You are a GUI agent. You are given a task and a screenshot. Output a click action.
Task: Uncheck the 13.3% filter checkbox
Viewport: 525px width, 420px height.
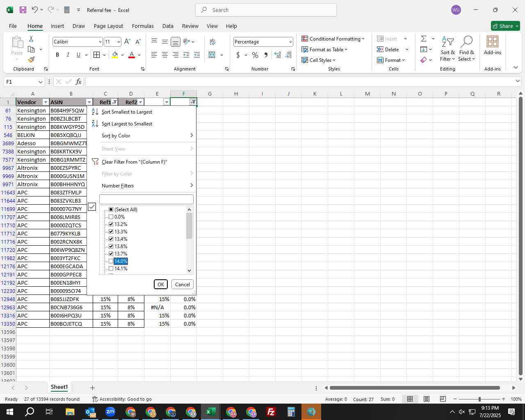pyautogui.click(x=111, y=232)
